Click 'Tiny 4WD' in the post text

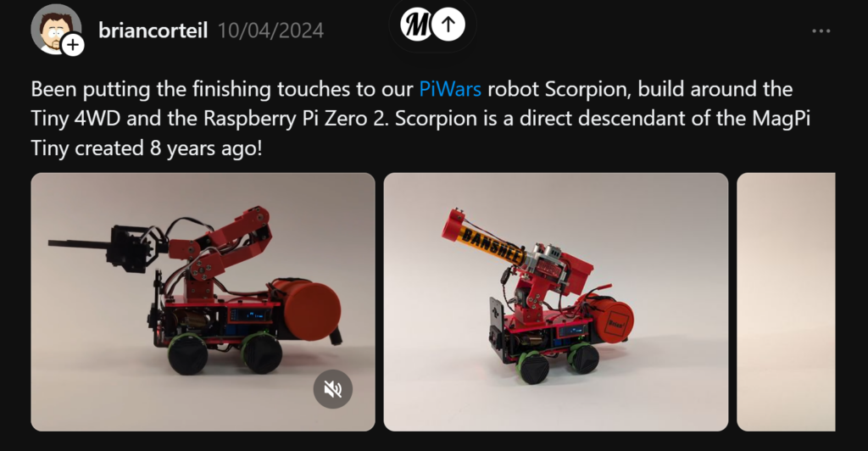pyautogui.click(x=75, y=119)
